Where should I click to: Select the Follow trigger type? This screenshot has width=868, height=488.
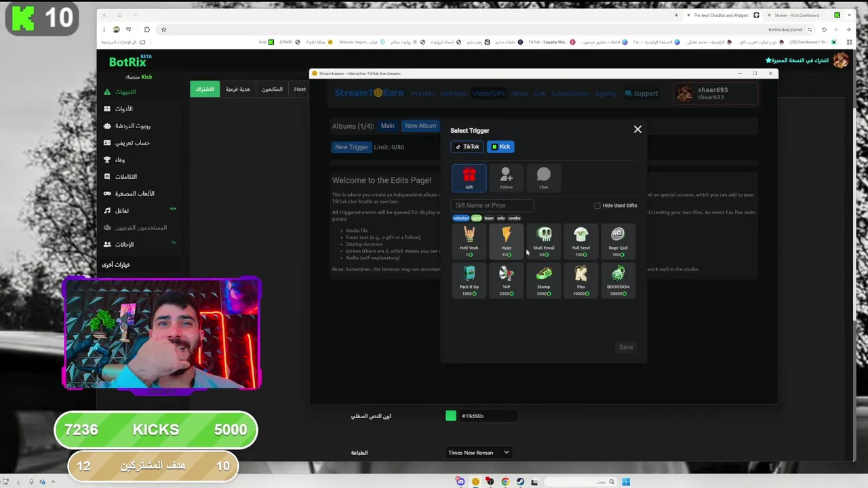point(506,178)
